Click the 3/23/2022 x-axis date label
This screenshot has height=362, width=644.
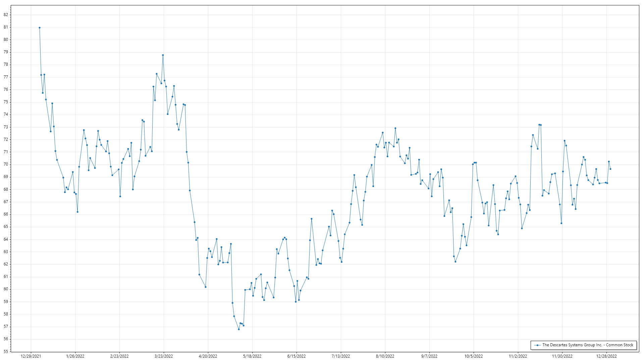(x=164, y=356)
